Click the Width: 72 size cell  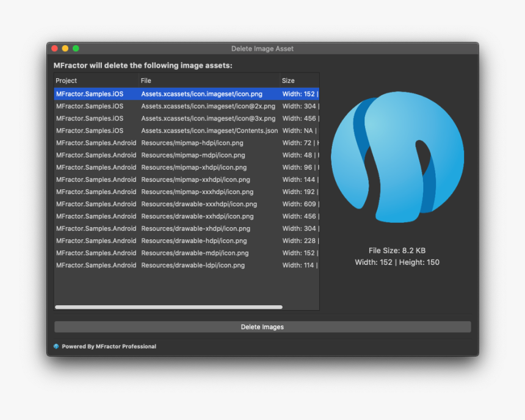pyautogui.click(x=301, y=143)
